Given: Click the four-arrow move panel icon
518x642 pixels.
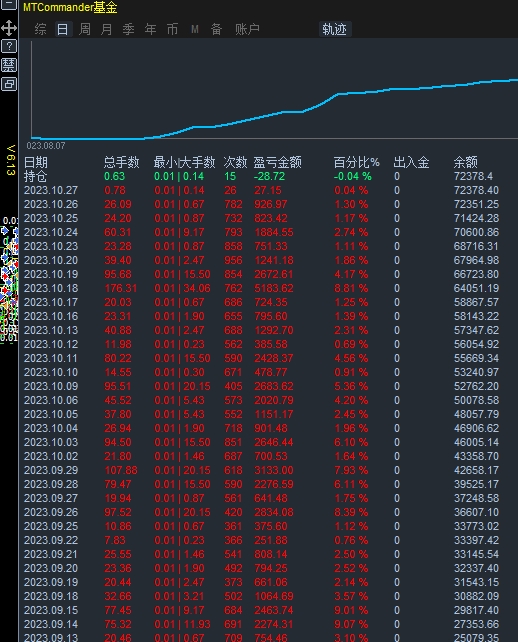Looking at the screenshot, I should 9,28.
